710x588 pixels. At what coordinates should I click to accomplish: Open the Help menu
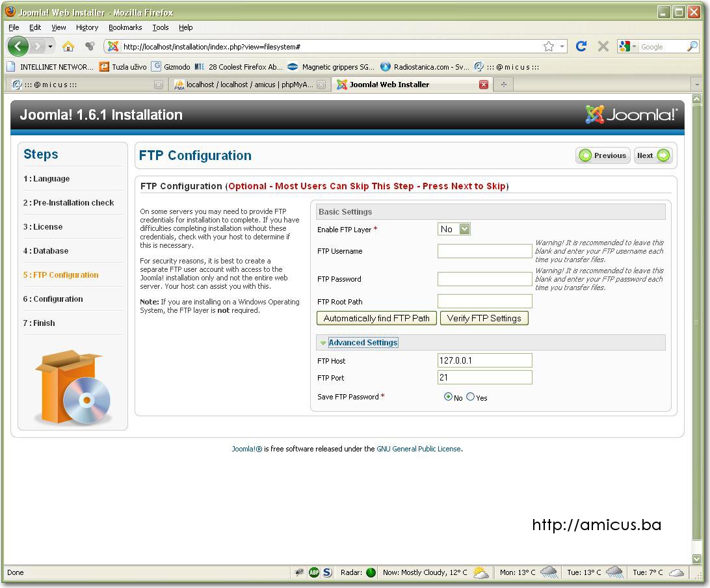coord(186,27)
